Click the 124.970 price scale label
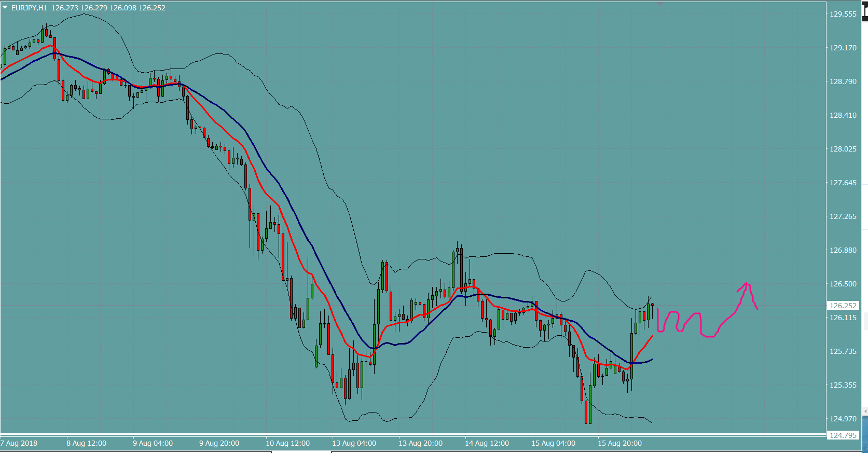The height and width of the screenshot is (453, 868). [x=843, y=419]
